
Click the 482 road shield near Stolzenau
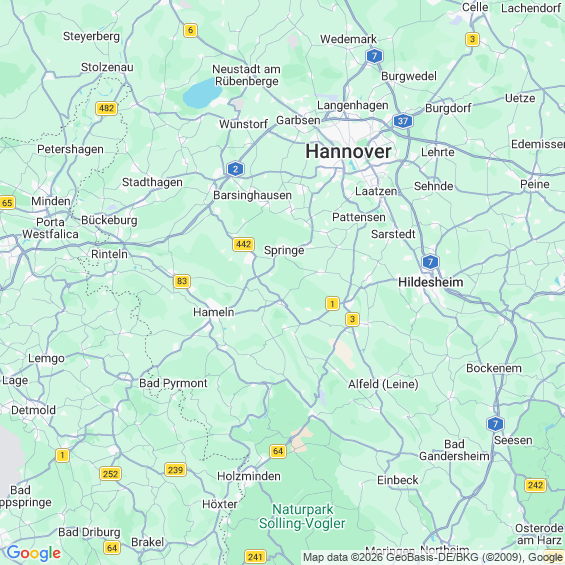[107, 108]
